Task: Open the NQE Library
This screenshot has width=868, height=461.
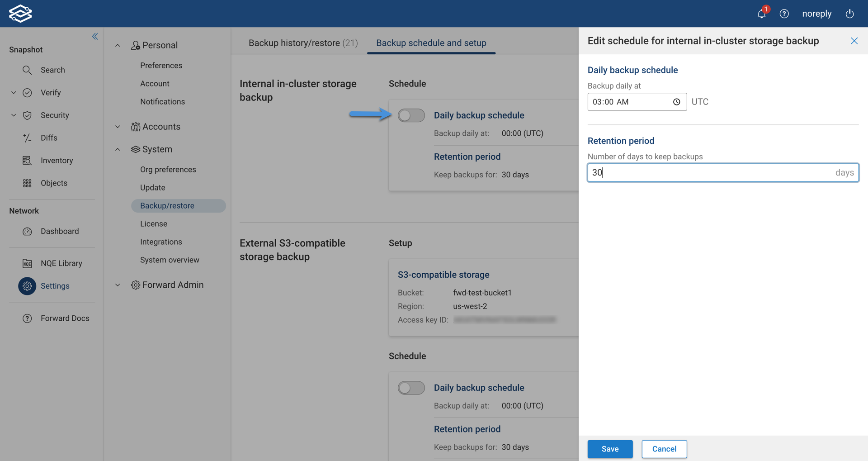Action: (x=61, y=263)
